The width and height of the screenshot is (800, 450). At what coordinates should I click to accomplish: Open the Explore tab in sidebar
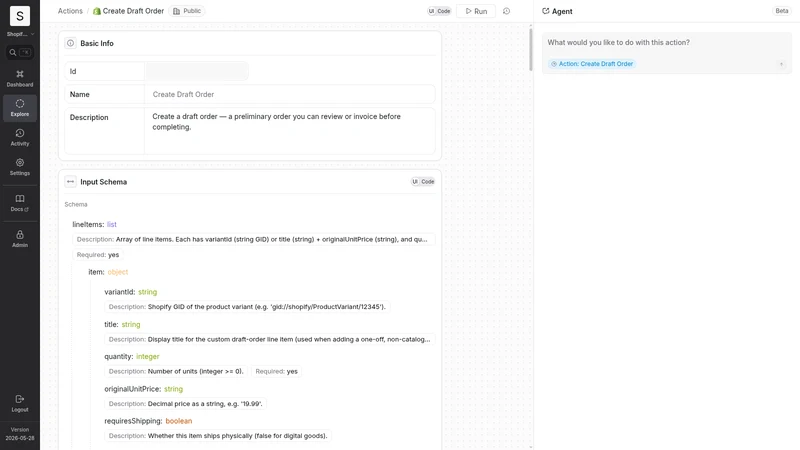20,108
